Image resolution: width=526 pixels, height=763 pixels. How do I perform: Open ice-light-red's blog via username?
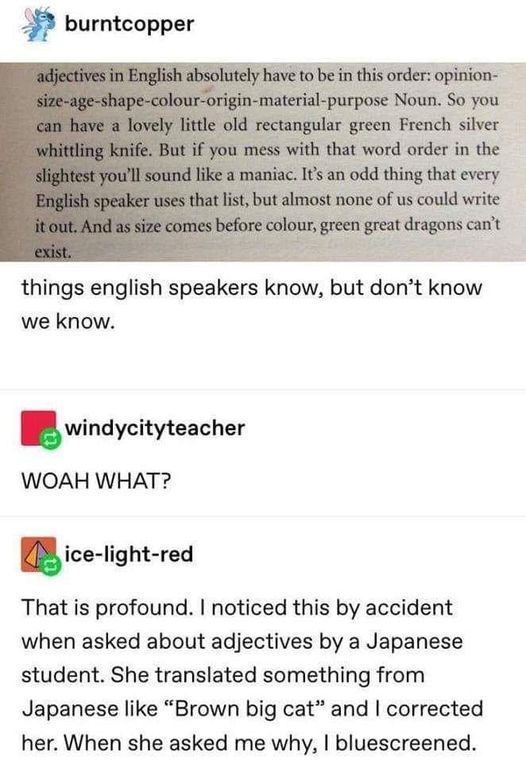129,554
